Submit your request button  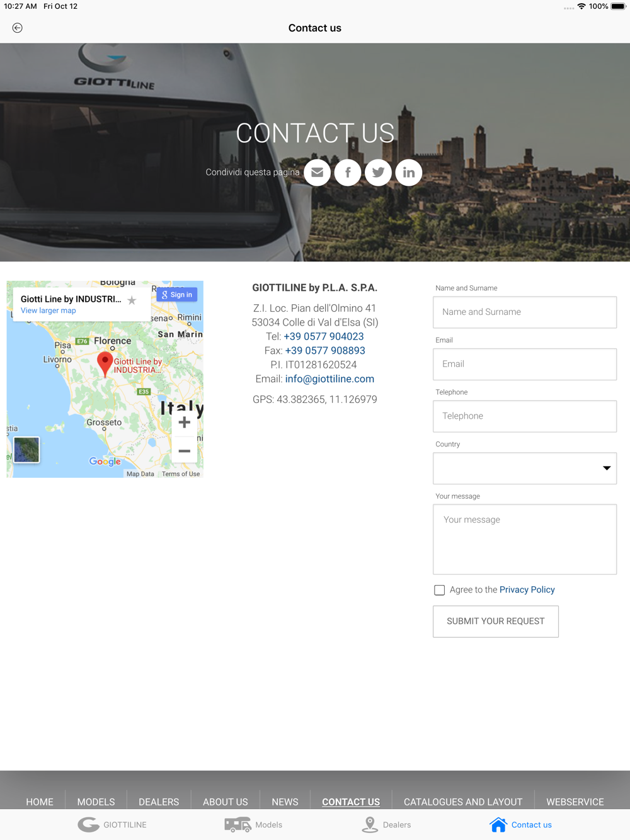[496, 621]
